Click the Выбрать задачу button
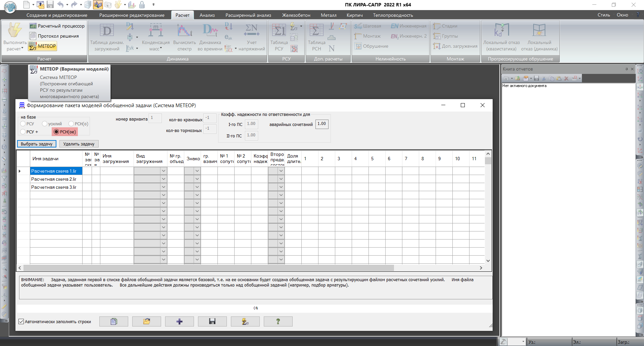This screenshot has height=346, width=644. tap(37, 144)
